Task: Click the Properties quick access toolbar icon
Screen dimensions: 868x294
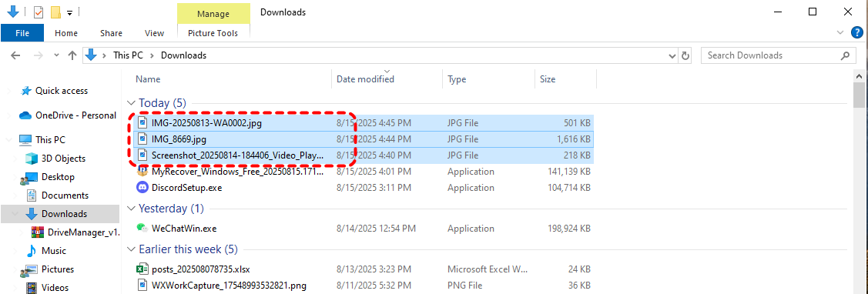Action: pos(39,12)
